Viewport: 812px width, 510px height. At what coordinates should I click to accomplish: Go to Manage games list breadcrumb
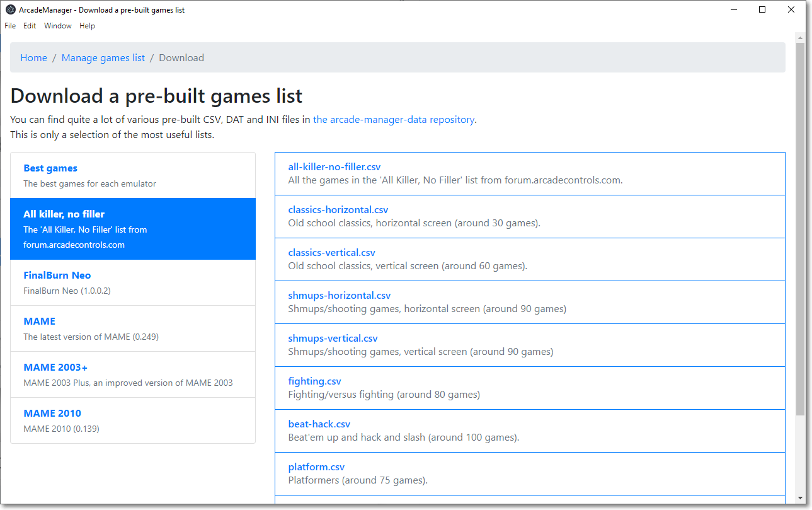click(103, 58)
